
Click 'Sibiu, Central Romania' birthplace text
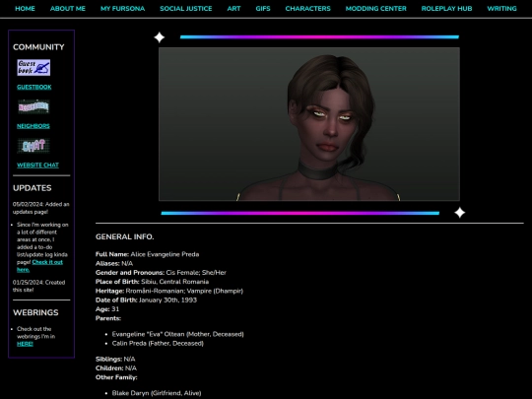[x=174, y=282]
